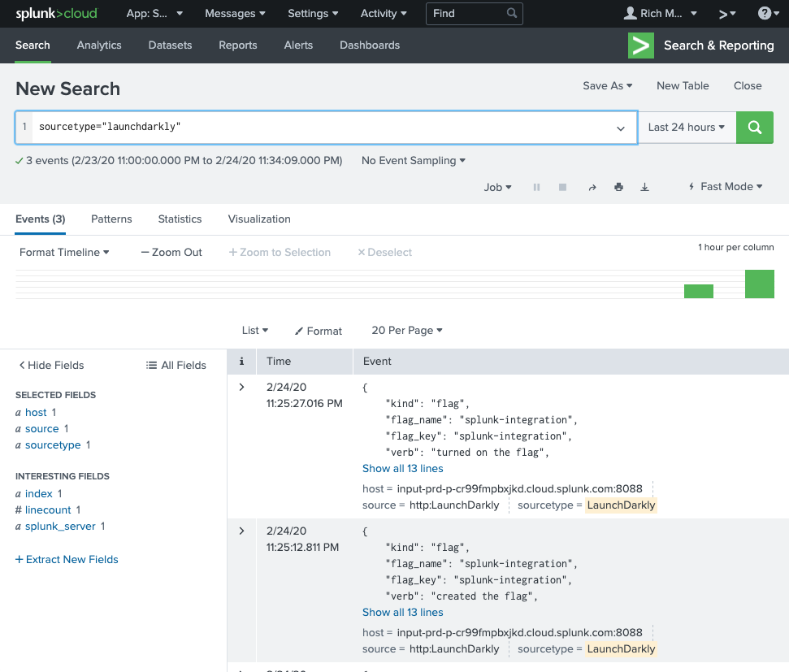Open the Help menu via question mark icon
Image resolution: width=789 pixels, height=672 pixels.
coord(762,13)
